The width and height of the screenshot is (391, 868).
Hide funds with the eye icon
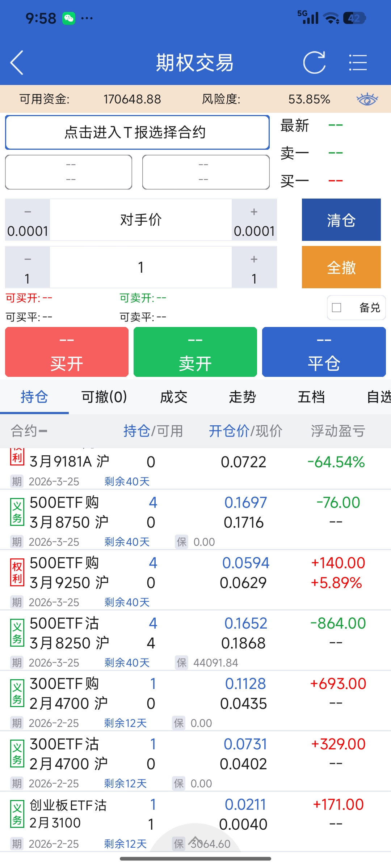(x=367, y=99)
